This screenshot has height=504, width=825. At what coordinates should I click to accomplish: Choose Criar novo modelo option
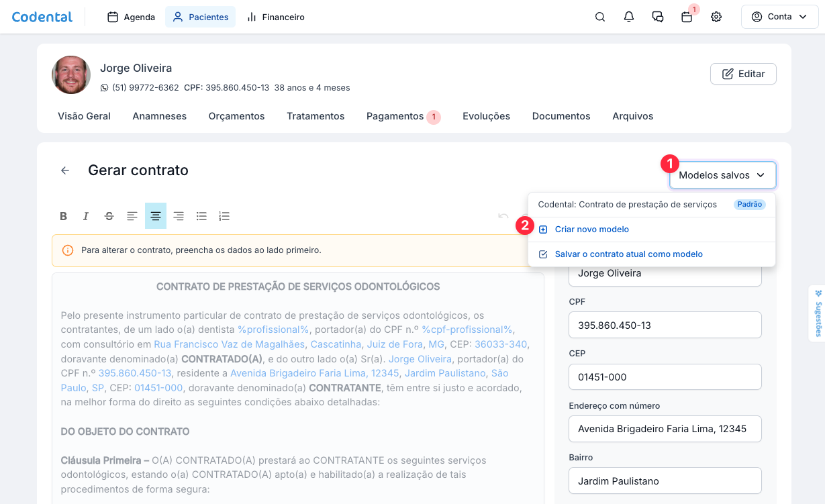591,230
